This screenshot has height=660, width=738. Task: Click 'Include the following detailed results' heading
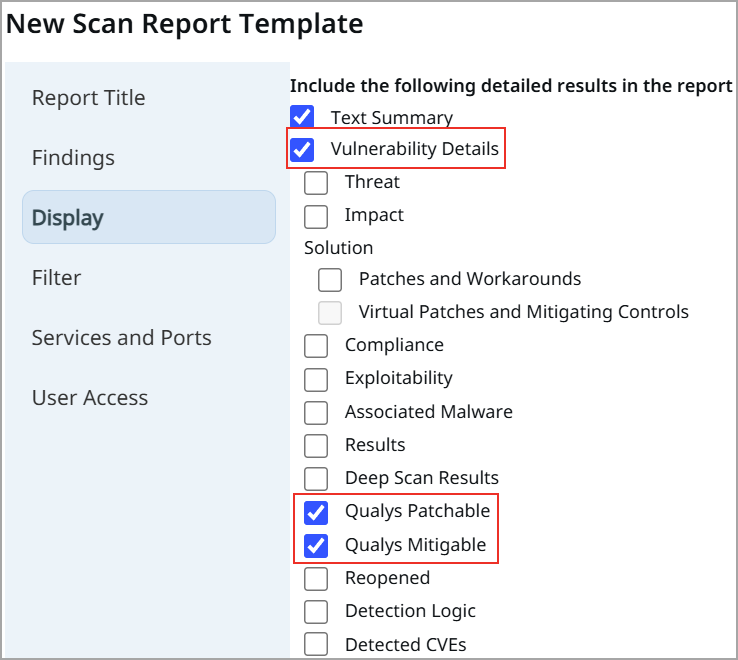511,86
